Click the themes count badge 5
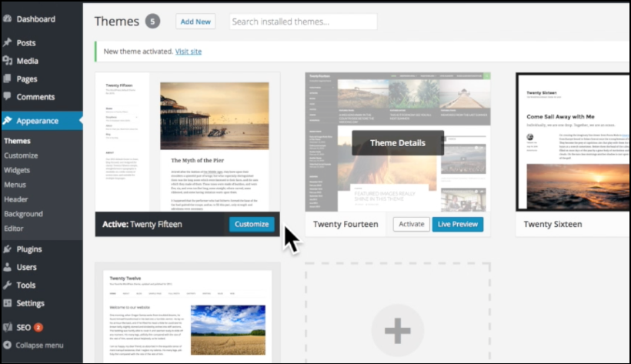 tap(152, 22)
